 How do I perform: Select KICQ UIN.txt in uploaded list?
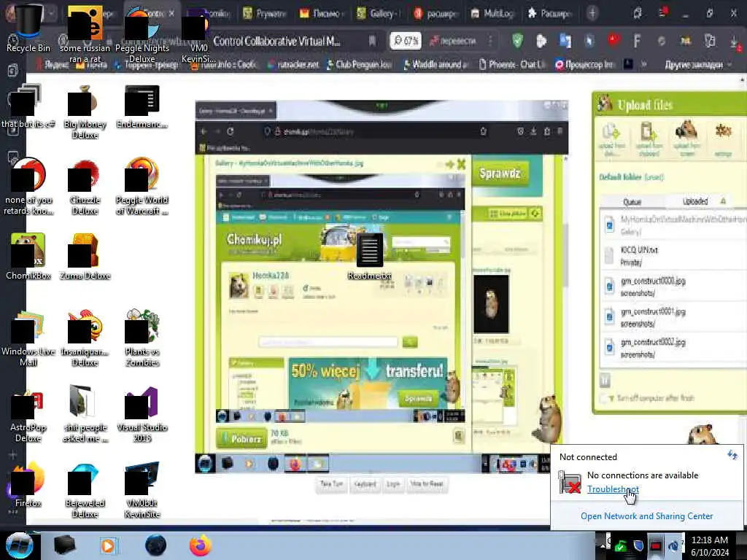(672, 255)
